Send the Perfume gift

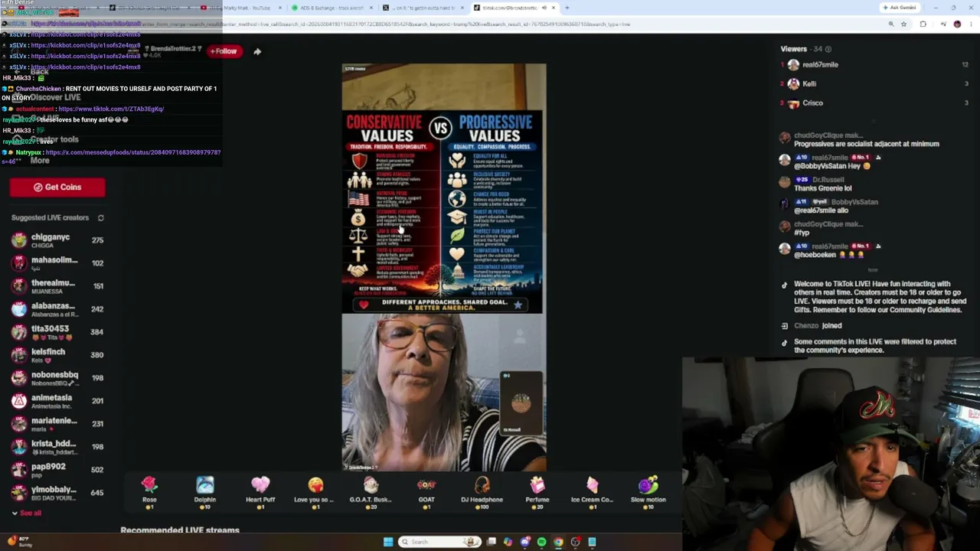coord(537,491)
